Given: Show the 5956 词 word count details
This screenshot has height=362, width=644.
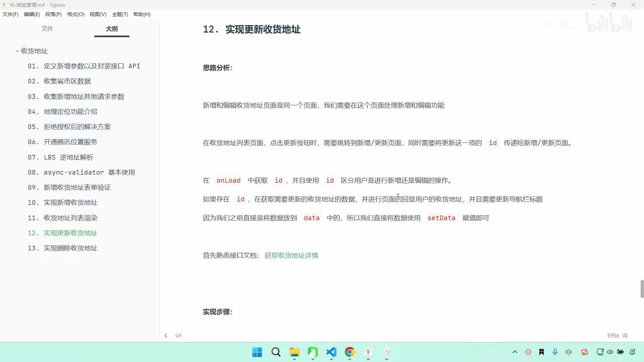Looking at the screenshot, I should point(617,335).
